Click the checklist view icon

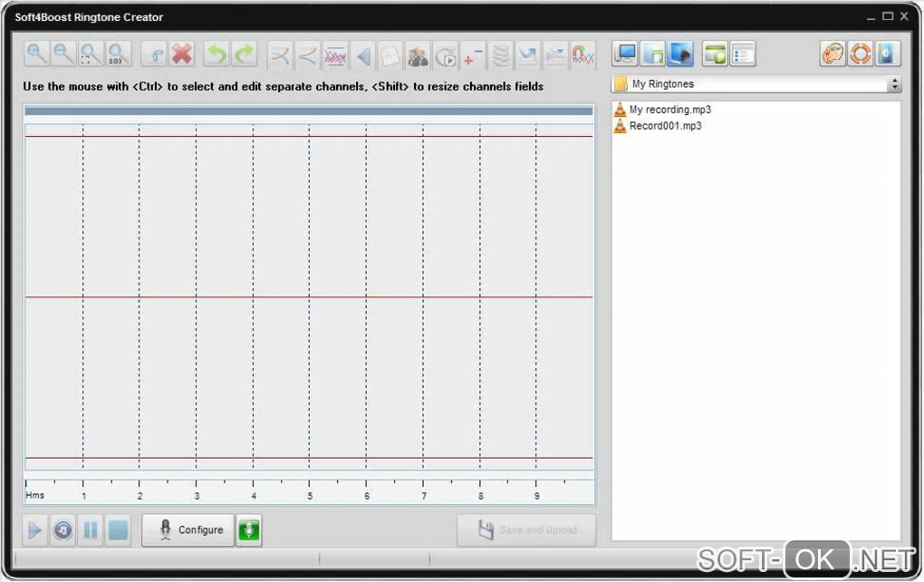[x=743, y=53]
